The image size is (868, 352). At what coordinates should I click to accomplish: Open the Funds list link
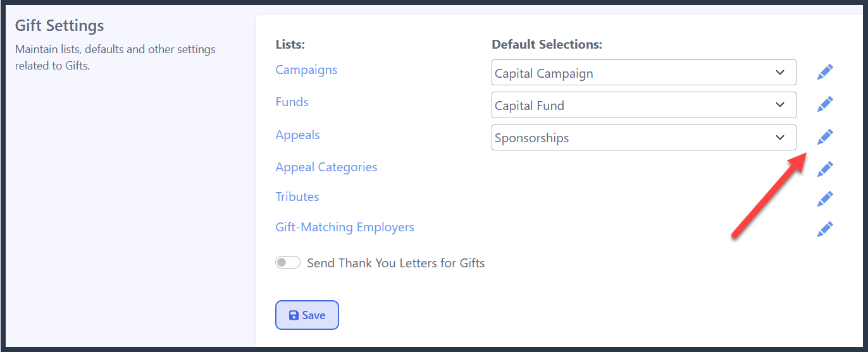click(292, 102)
